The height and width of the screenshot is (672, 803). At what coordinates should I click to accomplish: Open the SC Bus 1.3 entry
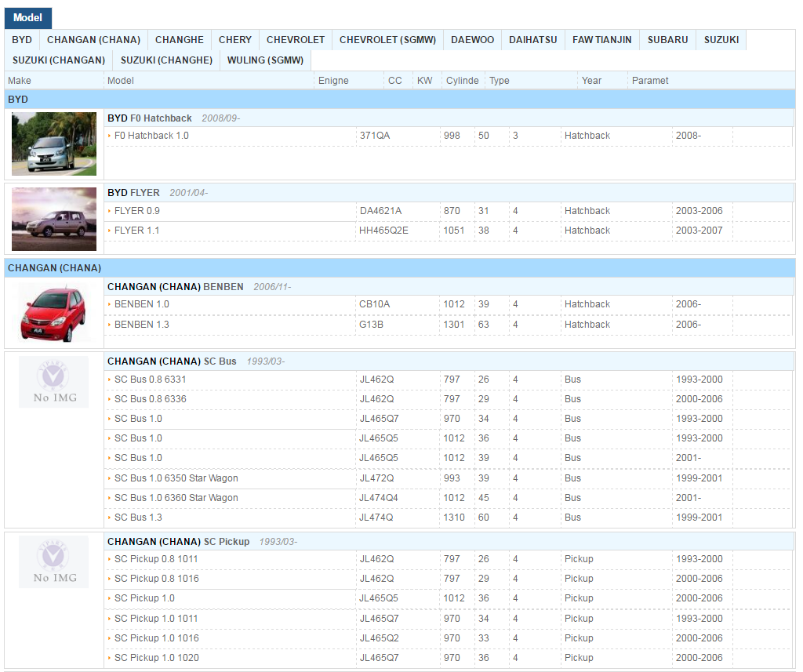click(x=138, y=518)
